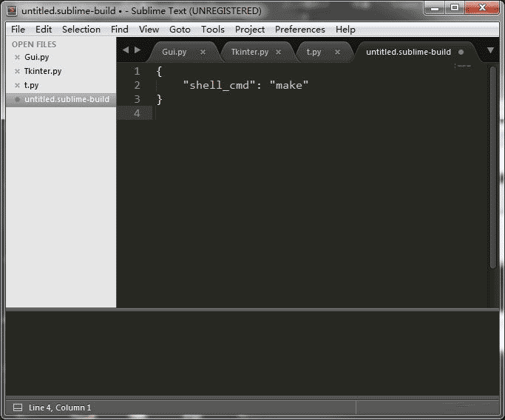Close Gui.py from the sidebar
The image size is (505, 420).
click(x=18, y=58)
